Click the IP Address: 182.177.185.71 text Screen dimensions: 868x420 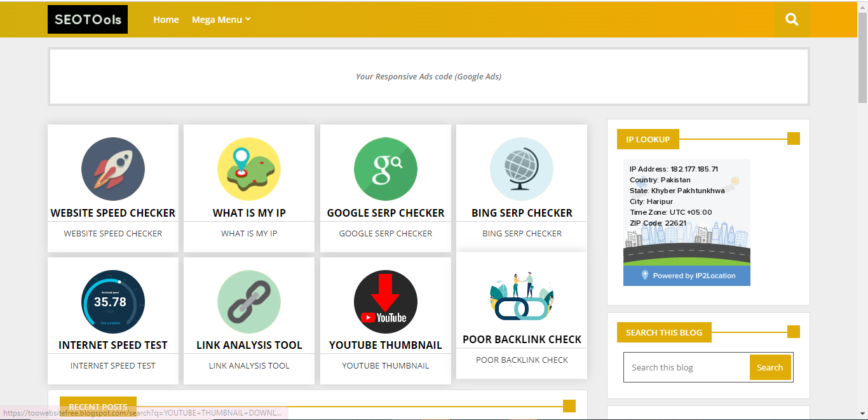pyautogui.click(x=674, y=169)
